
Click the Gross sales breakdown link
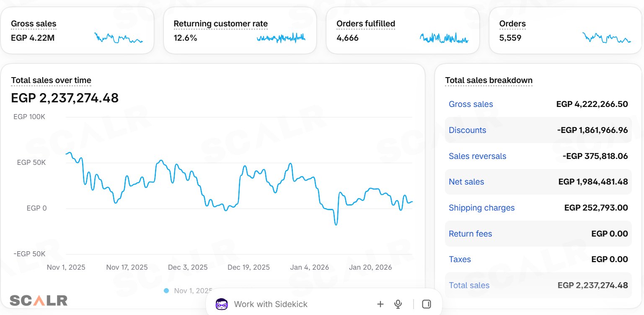[x=471, y=104]
